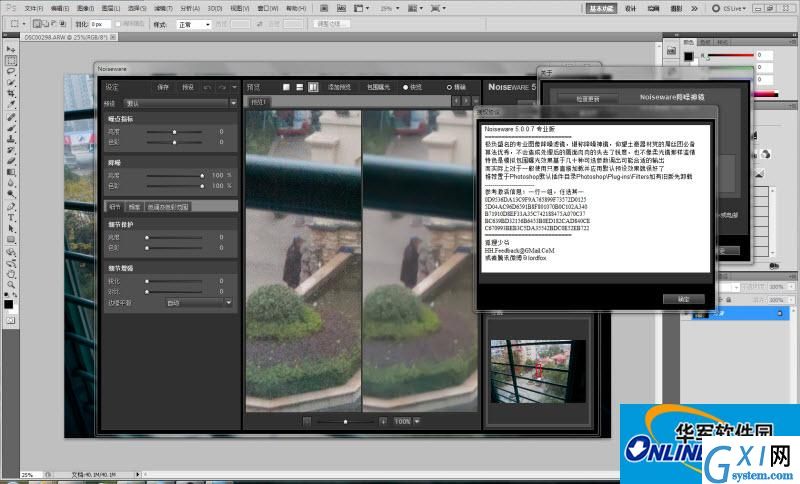Viewport: 800px width, 484px height.
Task: Choose vertical split preview layout icon
Action: [313, 87]
